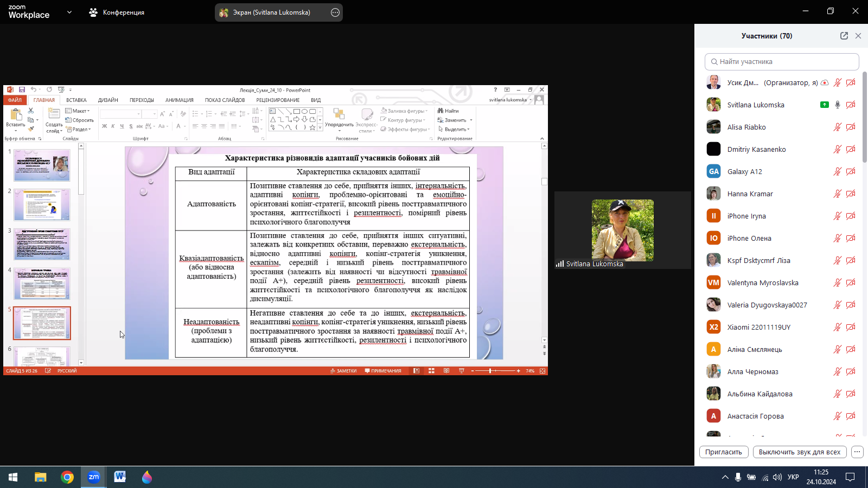The width and height of the screenshot is (868, 488).
Task: Click the Replace (Заменить) button
Action: [x=455, y=120]
